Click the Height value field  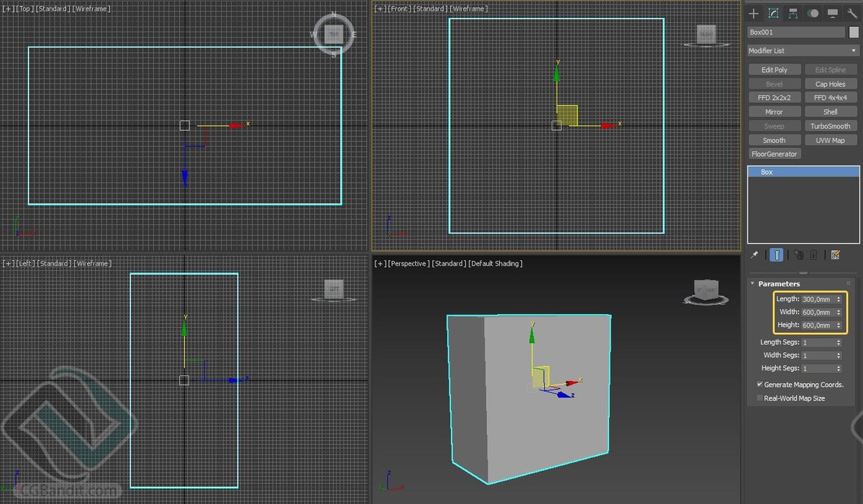(818, 325)
